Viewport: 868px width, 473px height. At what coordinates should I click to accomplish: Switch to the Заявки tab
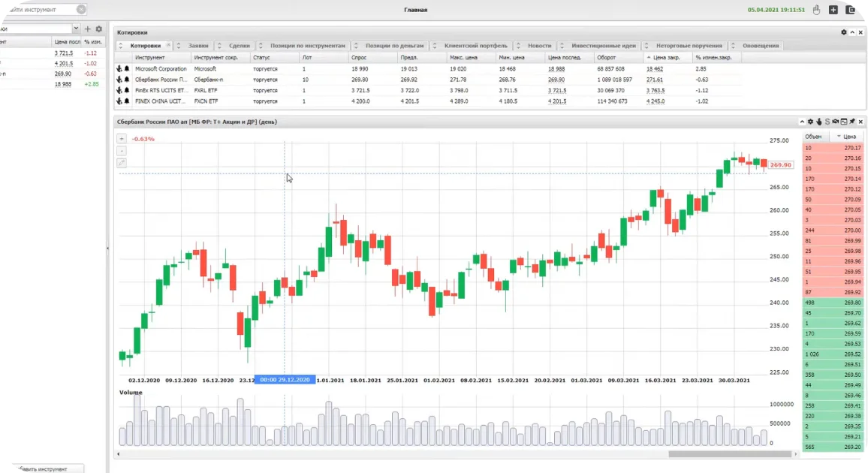(198, 46)
